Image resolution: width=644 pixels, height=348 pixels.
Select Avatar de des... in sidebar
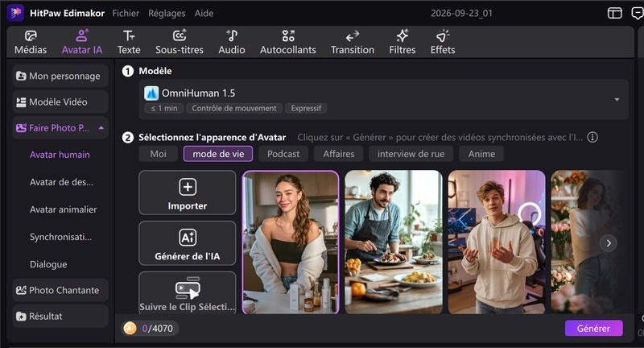pyautogui.click(x=61, y=182)
